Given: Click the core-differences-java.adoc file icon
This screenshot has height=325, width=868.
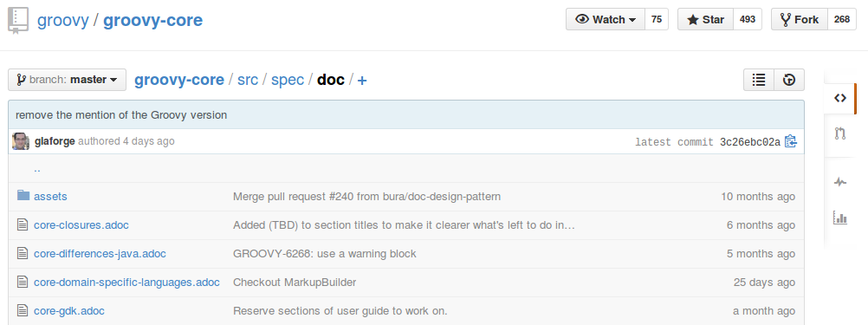Looking at the screenshot, I should coord(23,254).
